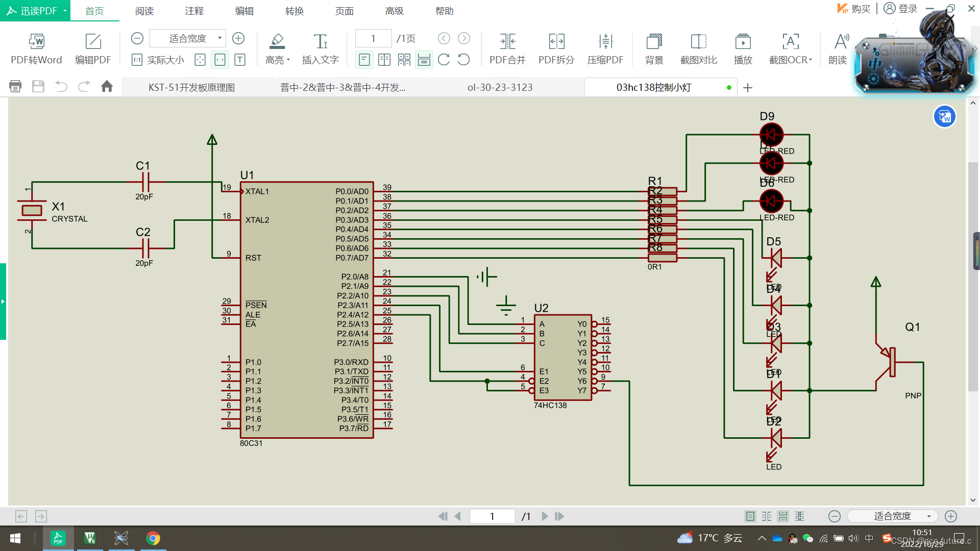The height and width of the screenshot is (551, 980).
Task: Start 朗读 read-aloud function
Action: [x=838, y=49]
